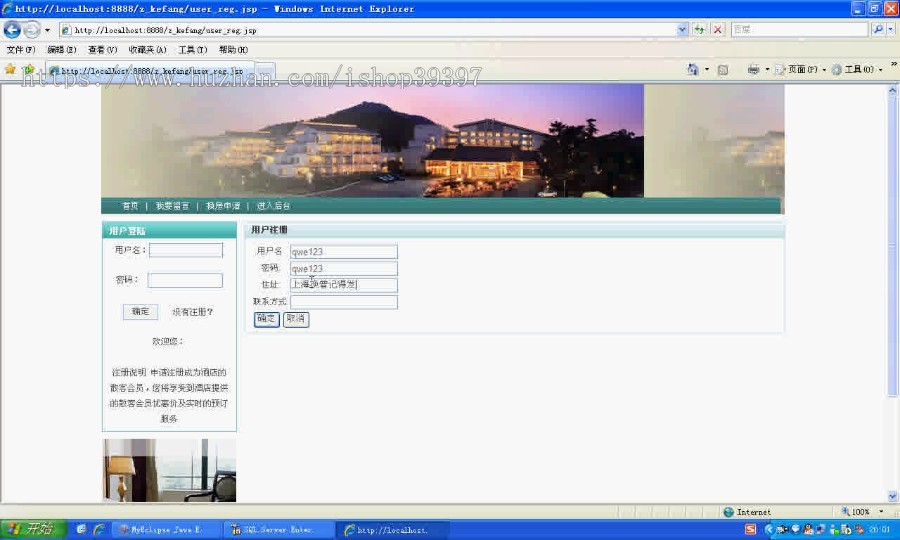Click the registration 密码 field
Image resolution: width=900 pixels, height=540 pixels.
coord(343,268)
